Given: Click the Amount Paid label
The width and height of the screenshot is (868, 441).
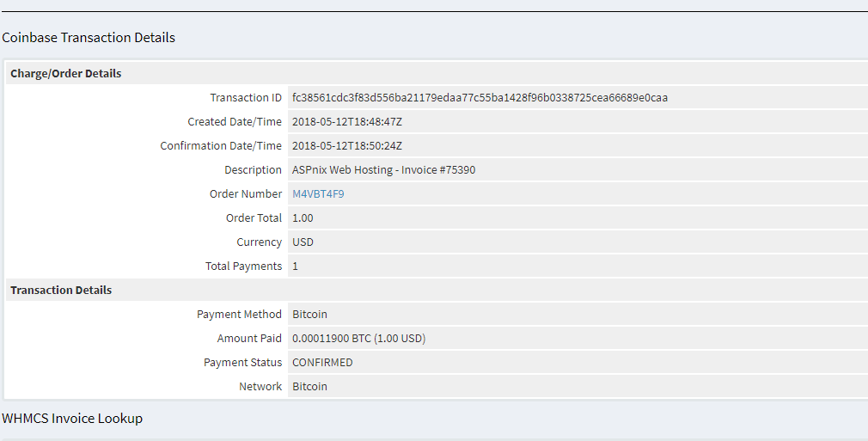Looking at the screenshot, I should click(x=249, y=339).
